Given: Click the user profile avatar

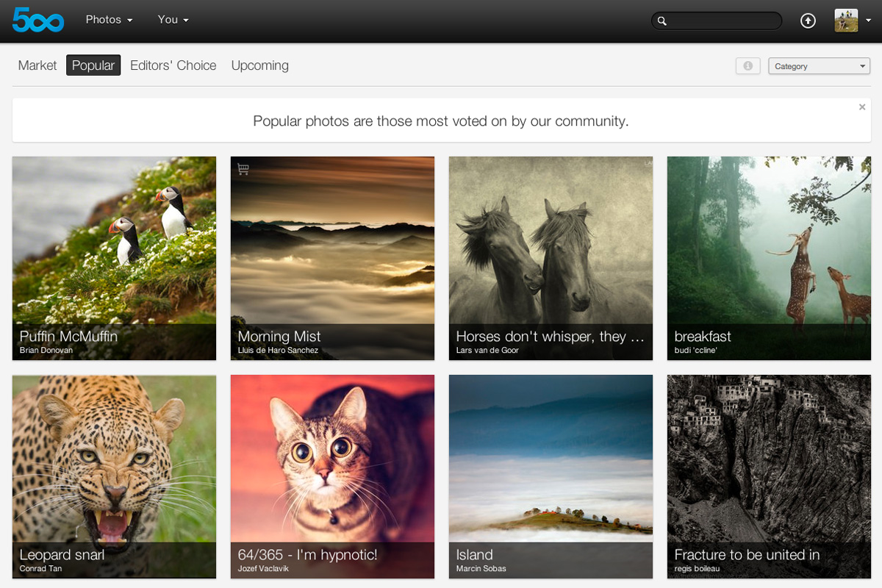Looking at the screenshot, I should [x=846, y=21].
